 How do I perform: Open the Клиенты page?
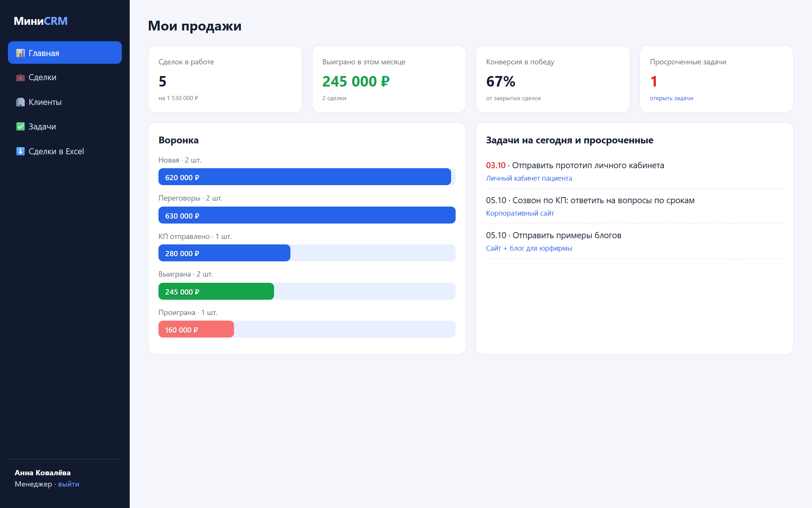(65, 102)
